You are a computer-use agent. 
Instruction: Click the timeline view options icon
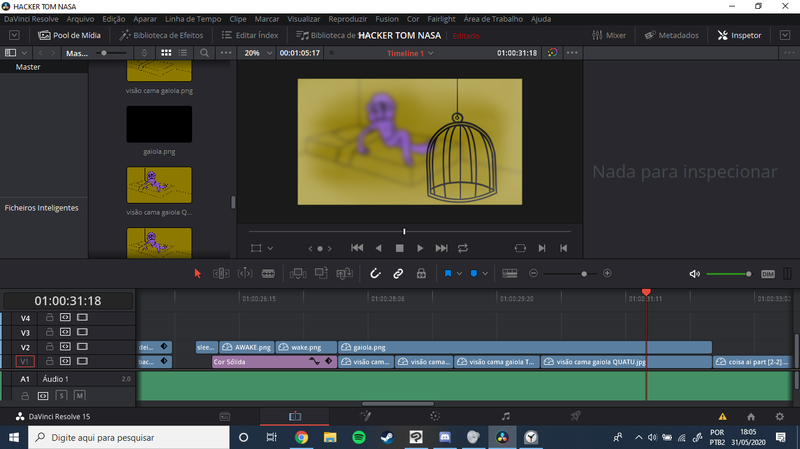(x=509, y=273)
